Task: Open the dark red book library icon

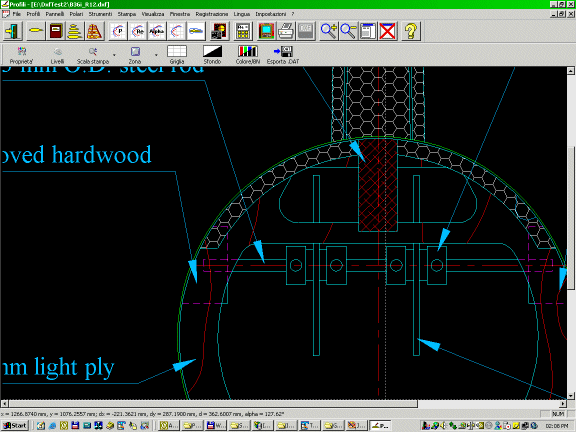Action: 56,31
